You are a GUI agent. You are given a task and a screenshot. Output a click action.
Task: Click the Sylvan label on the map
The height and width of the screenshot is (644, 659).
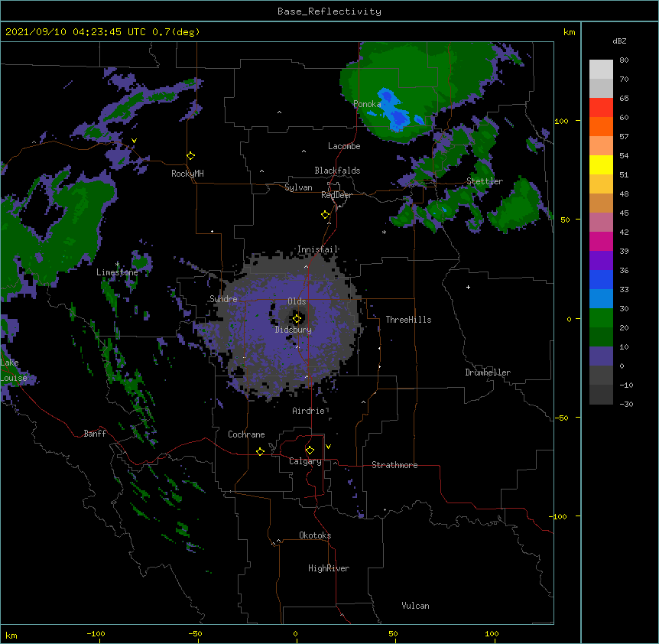[x=298, y=187]
